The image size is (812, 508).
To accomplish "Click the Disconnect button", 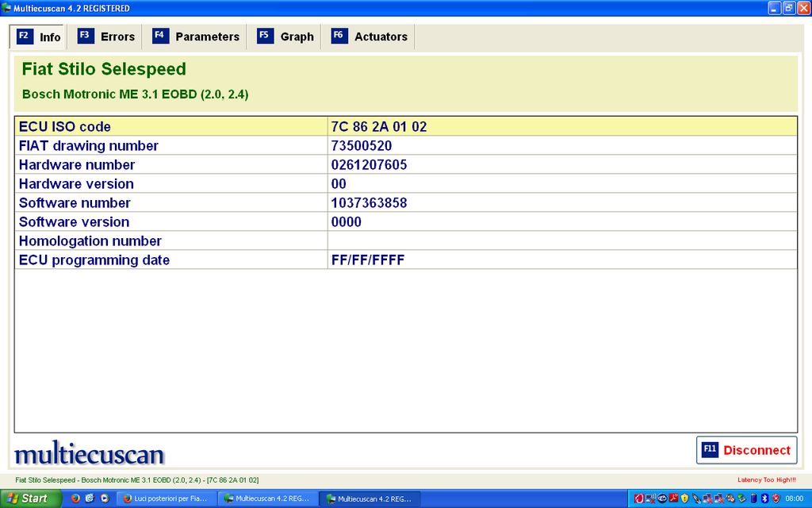I will coord(746,450).
